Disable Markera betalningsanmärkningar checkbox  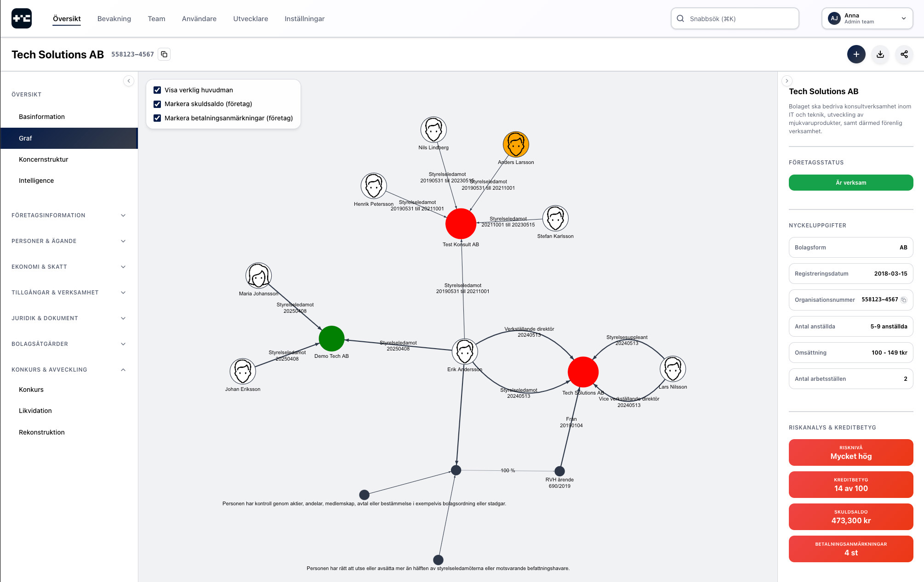click(x=157, y=118)
